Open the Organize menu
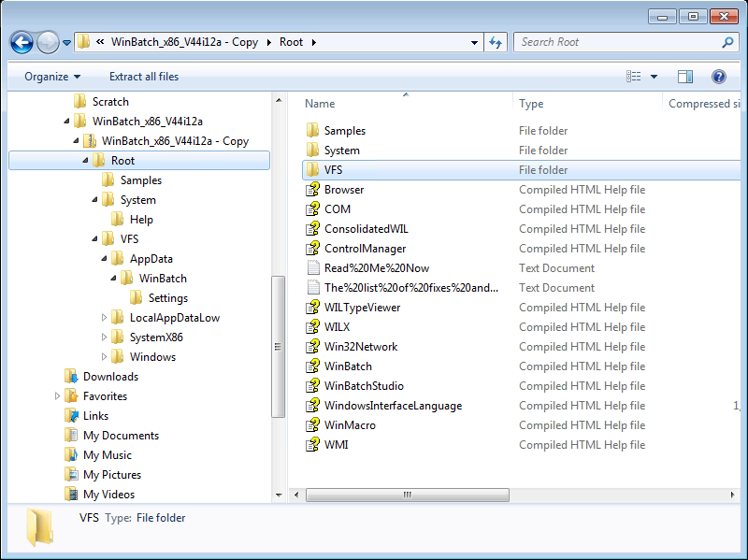Viewport: 748px width, 560px height. pos(52,77)
